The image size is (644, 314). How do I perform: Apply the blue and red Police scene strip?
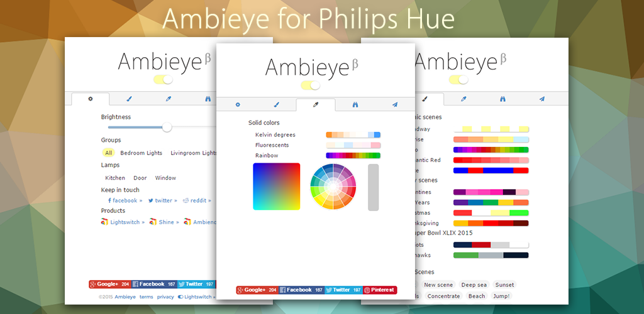(491, 171)
